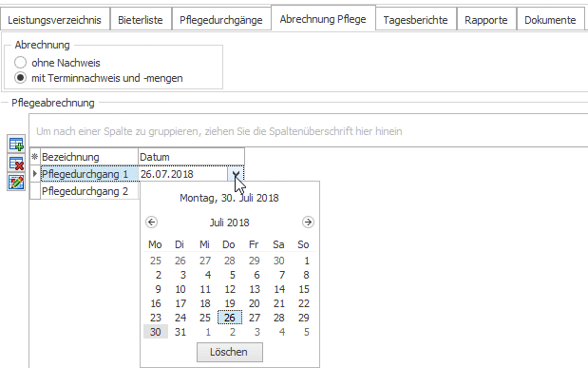Click the 'Juli 2018' month header in calendar
The width and height of the screenshot is (588, 368).
229,223
